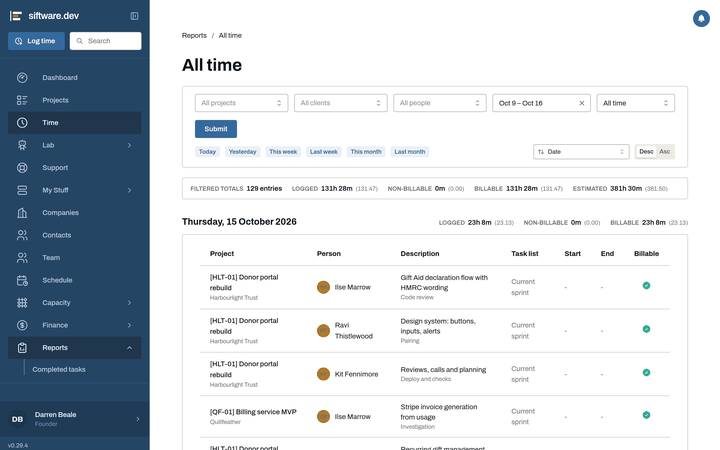Viewport: 720px width, 450px height.
Task: Click in the Search field
Action: pyautogui.click(x=106, y=41)
